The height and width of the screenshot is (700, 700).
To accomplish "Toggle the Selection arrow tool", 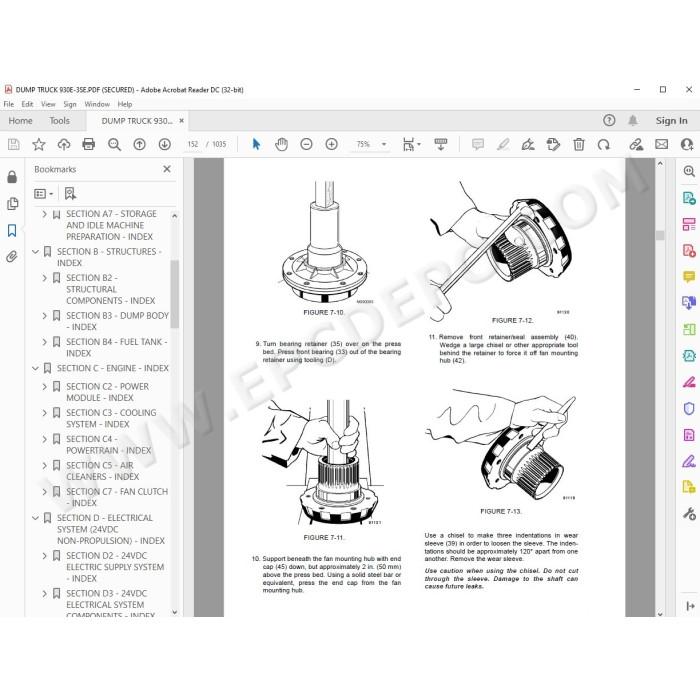I will [x=256, y=144].
